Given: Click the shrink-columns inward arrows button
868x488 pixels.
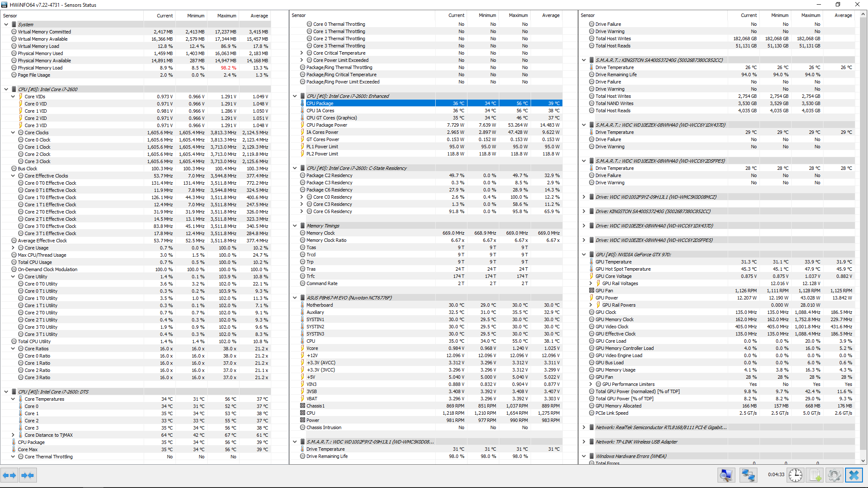Looking at the screenshot, I should coord(28,475).
